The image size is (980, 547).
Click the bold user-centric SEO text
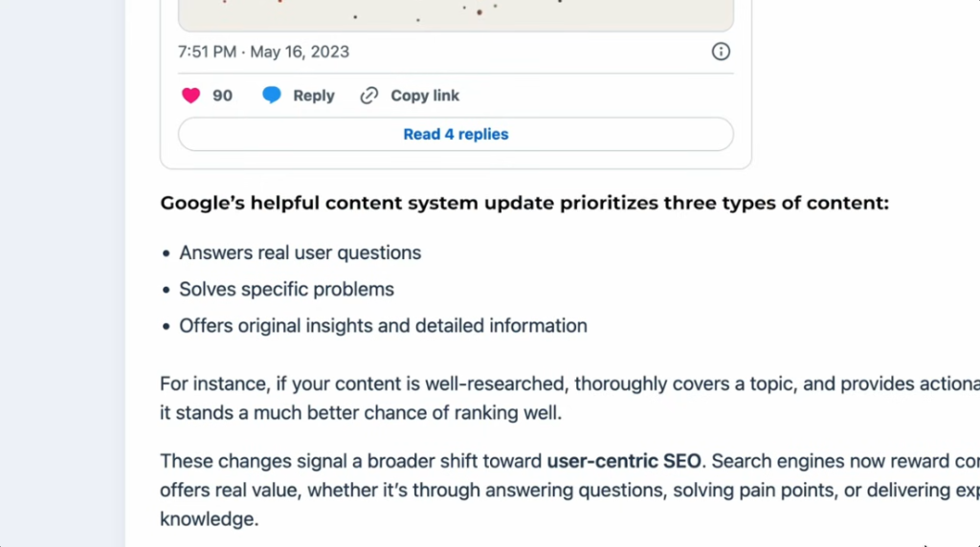tap(625, 461)
